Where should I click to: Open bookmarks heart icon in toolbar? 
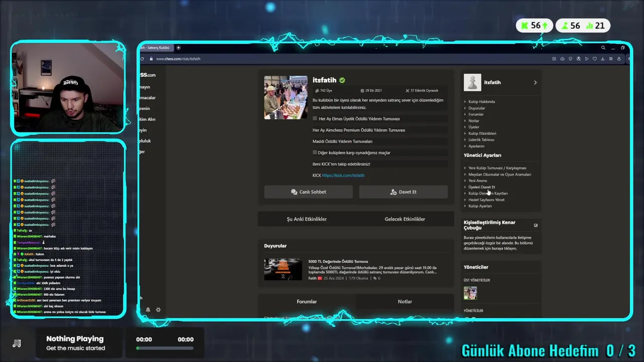click(x=594, y=59)
